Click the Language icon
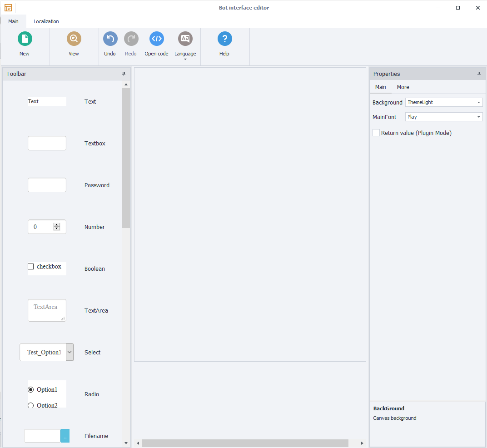 pyautogui.click(x=185, y=39)
